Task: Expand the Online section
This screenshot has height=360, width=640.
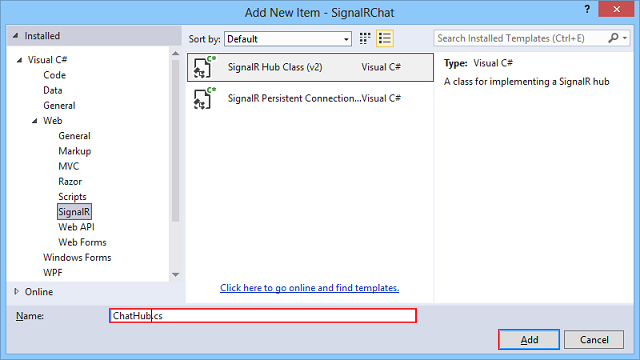Action: coord(16,291)
